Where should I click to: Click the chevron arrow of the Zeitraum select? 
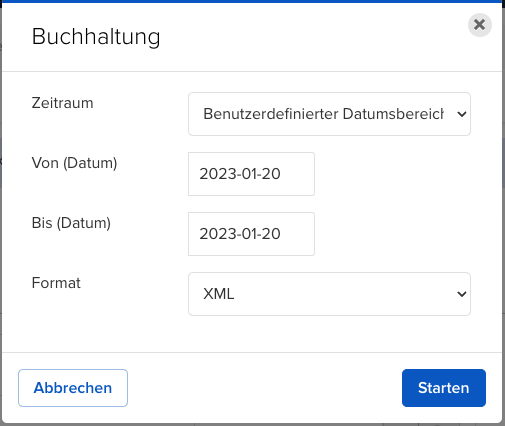pos(462,114)
